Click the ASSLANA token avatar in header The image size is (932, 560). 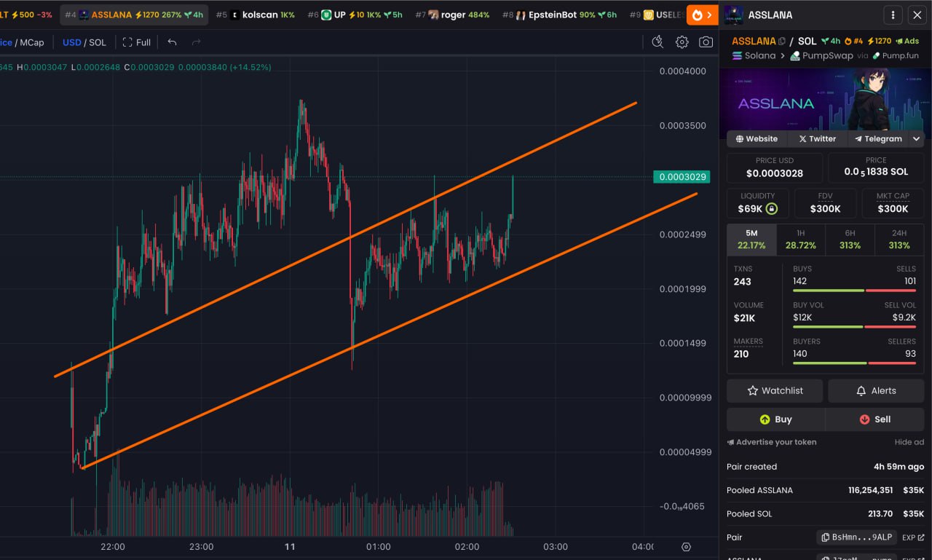click(x=734, y=15)
